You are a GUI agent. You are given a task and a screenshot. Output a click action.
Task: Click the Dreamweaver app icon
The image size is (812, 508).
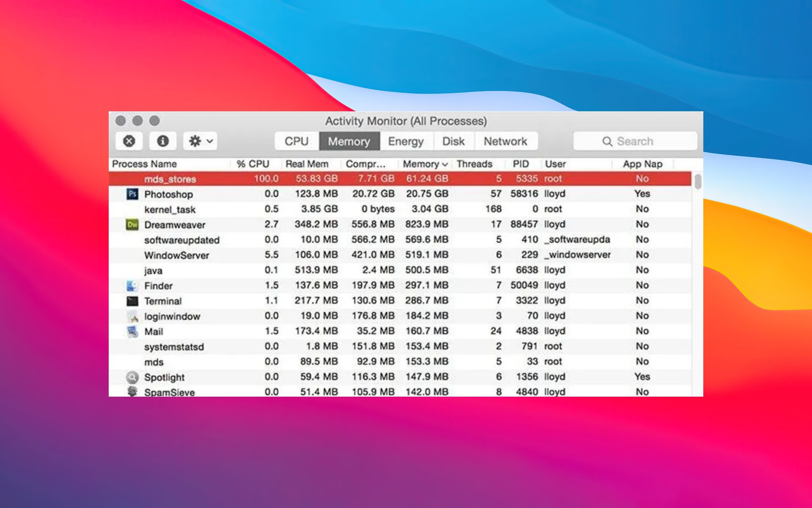132,224
